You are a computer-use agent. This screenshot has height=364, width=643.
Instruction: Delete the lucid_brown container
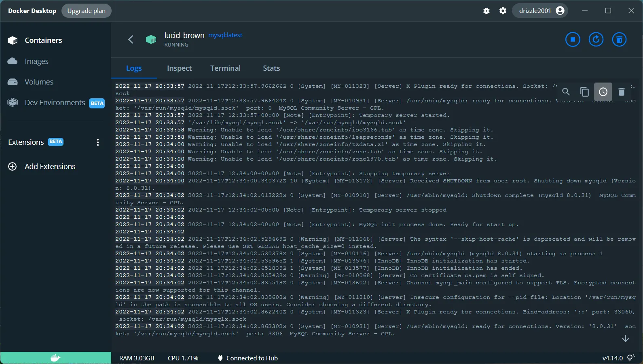(x=619, y=40)
